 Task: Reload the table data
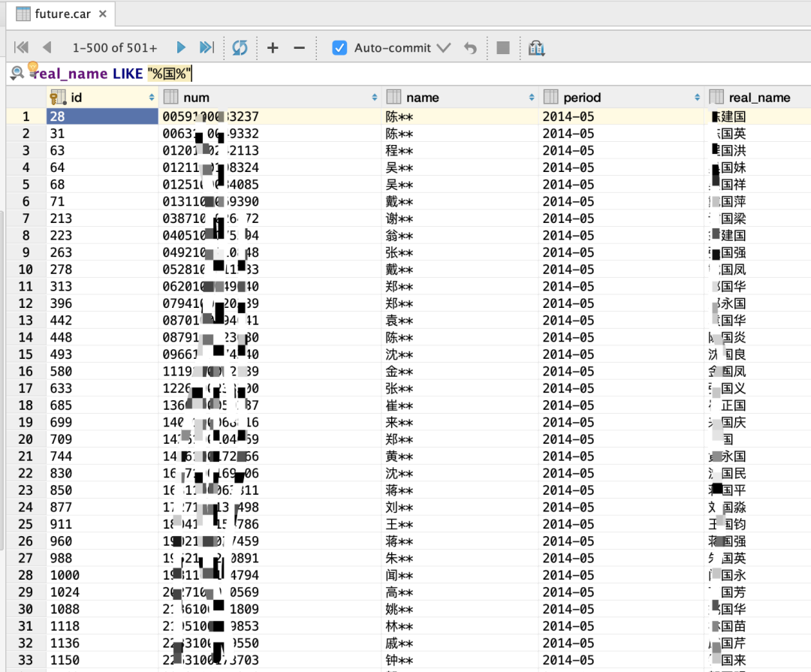tap(240, 47)
